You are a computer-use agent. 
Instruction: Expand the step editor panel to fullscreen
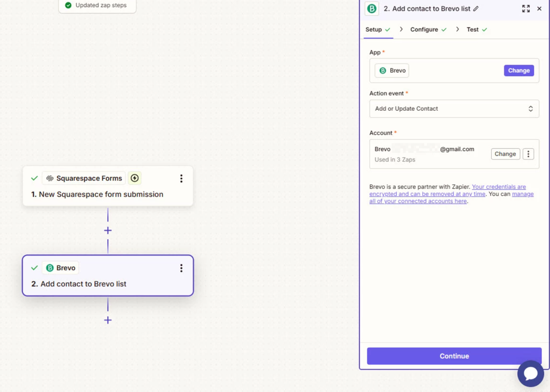pyautogui.click(x=526, y=9)
